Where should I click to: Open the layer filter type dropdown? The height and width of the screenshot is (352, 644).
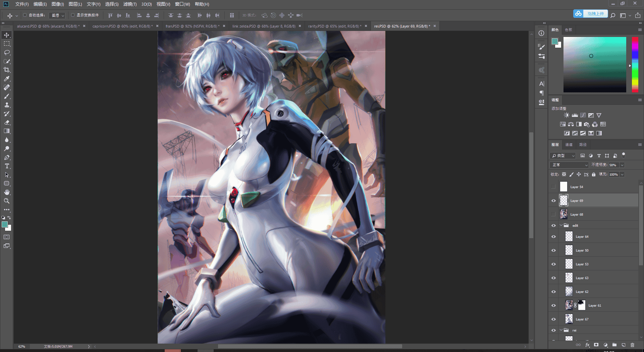tap(563, 156)
